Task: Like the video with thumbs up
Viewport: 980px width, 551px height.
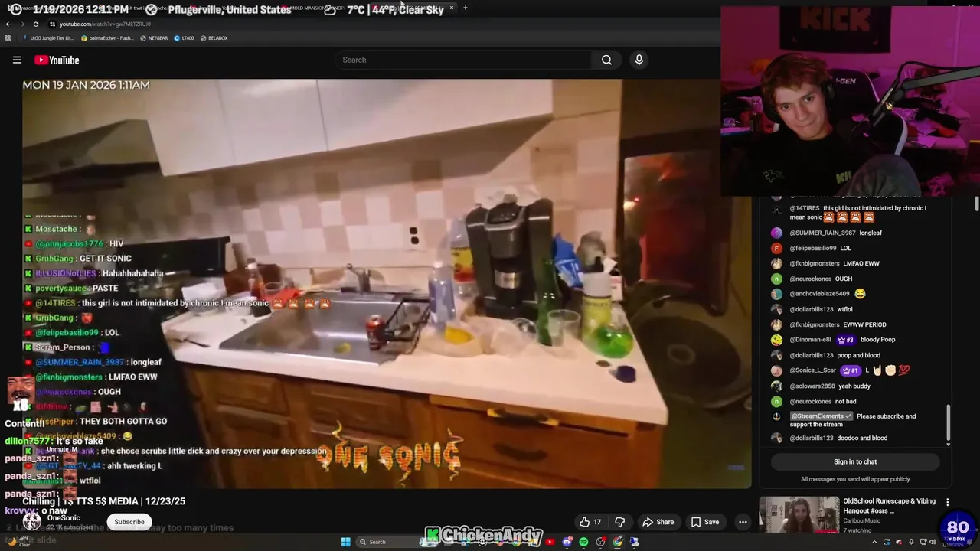Action: pyautogui.click(x=590, y=522)
